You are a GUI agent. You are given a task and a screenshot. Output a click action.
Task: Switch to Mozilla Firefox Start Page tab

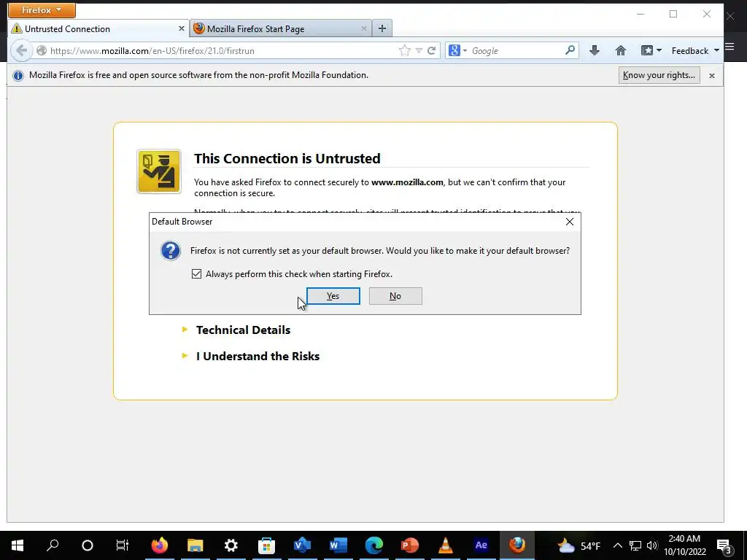click(281, 28)
